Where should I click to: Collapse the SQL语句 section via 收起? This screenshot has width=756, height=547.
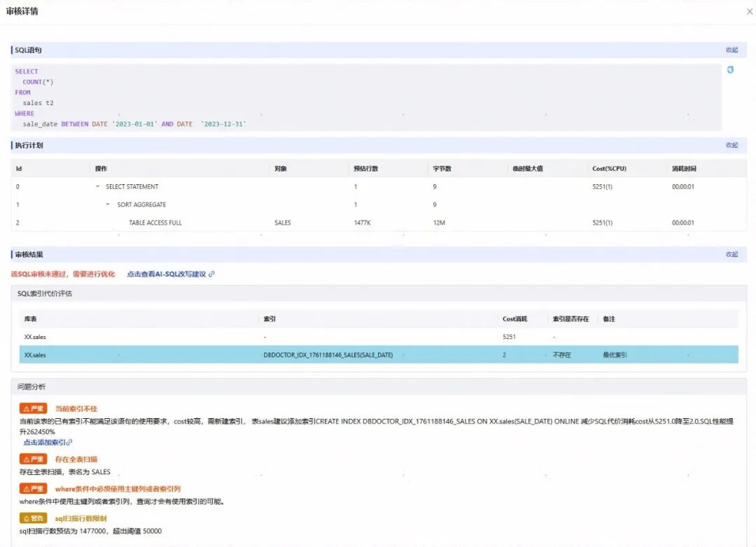pos(732,50)
